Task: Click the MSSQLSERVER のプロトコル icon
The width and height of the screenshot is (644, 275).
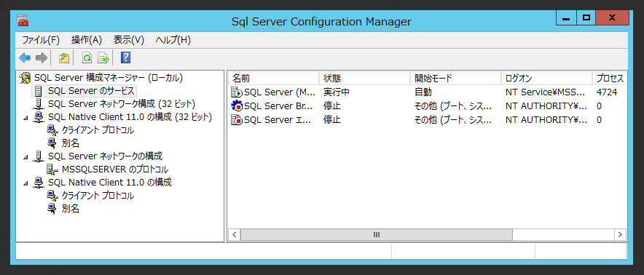Action: click(52, 170)
